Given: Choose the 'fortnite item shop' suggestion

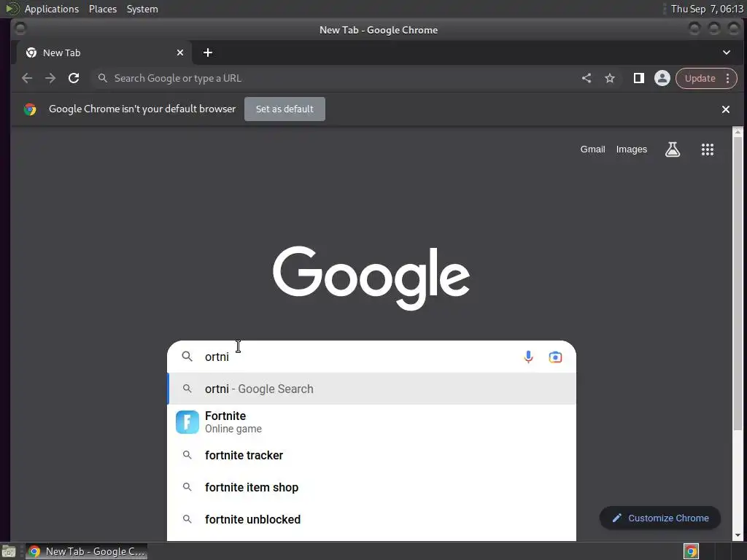Looking at the screenshot, I should [371, 487].
